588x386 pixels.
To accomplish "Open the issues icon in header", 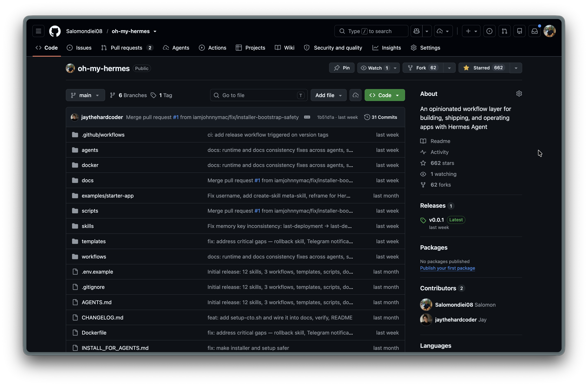I will [490, 31].
